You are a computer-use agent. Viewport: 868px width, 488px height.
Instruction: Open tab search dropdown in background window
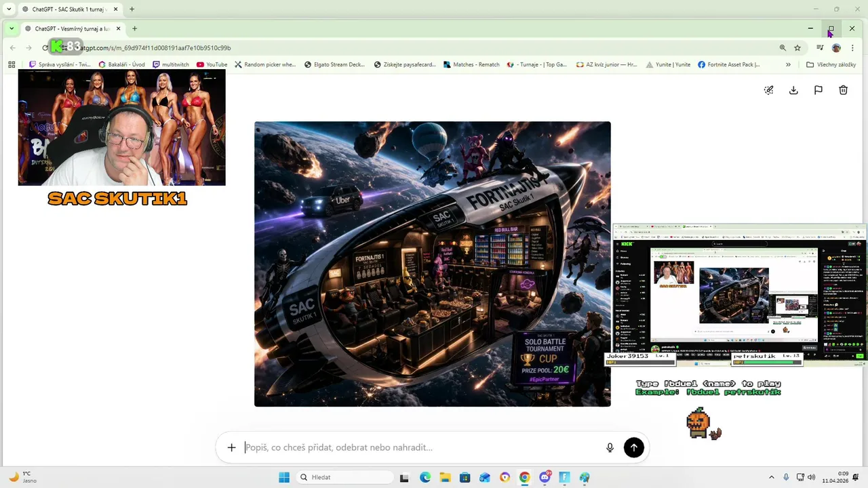(x=9, y=9)
